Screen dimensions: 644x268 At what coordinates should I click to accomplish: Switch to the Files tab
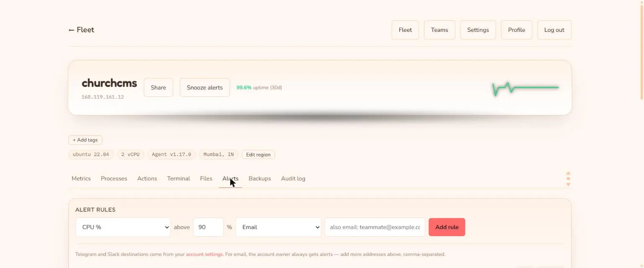[x=206, y=179]
